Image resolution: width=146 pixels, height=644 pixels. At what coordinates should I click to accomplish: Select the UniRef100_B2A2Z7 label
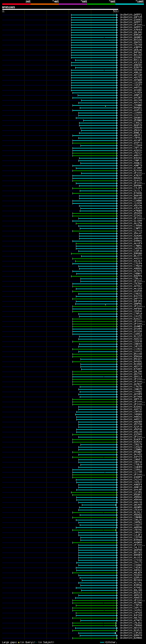coord(131,319)
